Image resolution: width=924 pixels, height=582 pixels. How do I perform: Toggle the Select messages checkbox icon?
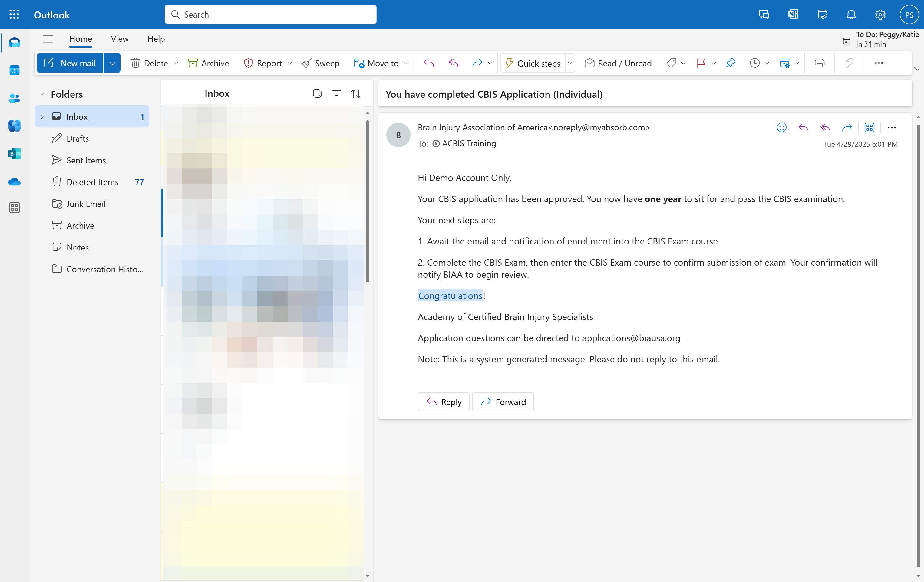(317, 93)
